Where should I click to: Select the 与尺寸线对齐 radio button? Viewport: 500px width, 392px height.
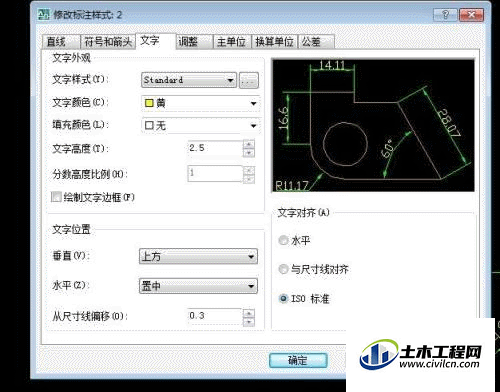click(283, 269)
